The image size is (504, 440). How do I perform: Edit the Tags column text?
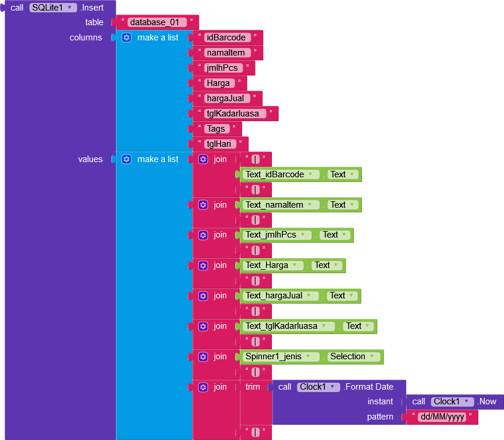pyautogui.click(x=217, y=129)
